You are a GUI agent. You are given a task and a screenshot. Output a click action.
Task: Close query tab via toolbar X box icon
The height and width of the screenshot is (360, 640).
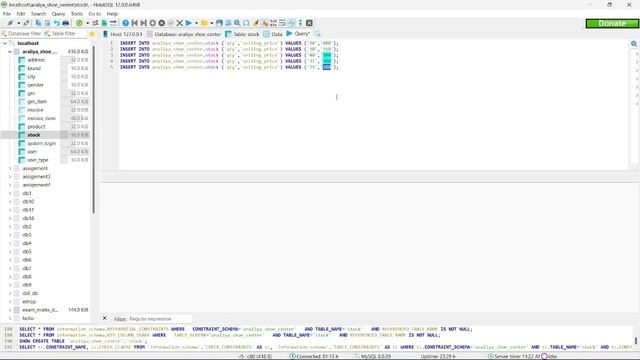coord(309,23)
